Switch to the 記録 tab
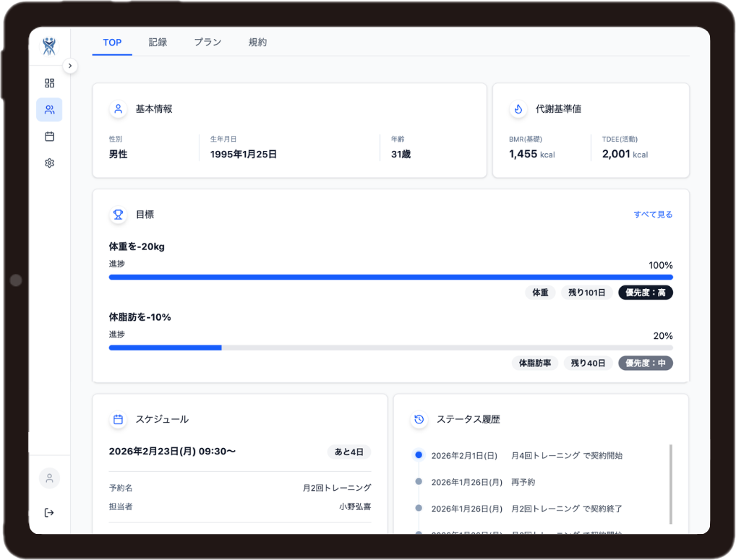 click(x=158, y=42)
